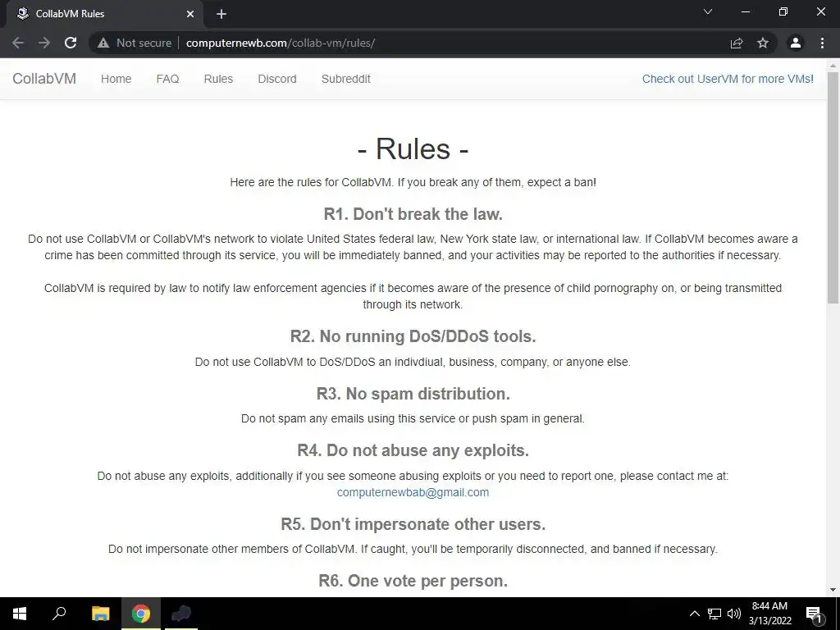Screen dimensions: 840x630
Task: Open the Home navigation link
Action: (116, 79)
